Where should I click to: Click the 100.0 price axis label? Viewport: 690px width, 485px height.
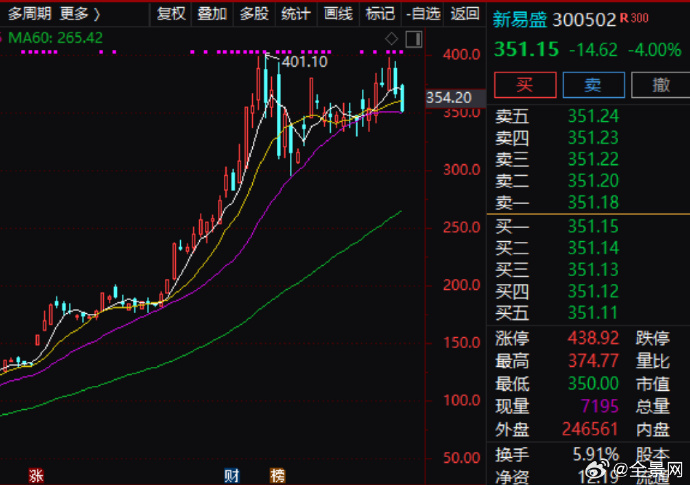coord(462,400)
